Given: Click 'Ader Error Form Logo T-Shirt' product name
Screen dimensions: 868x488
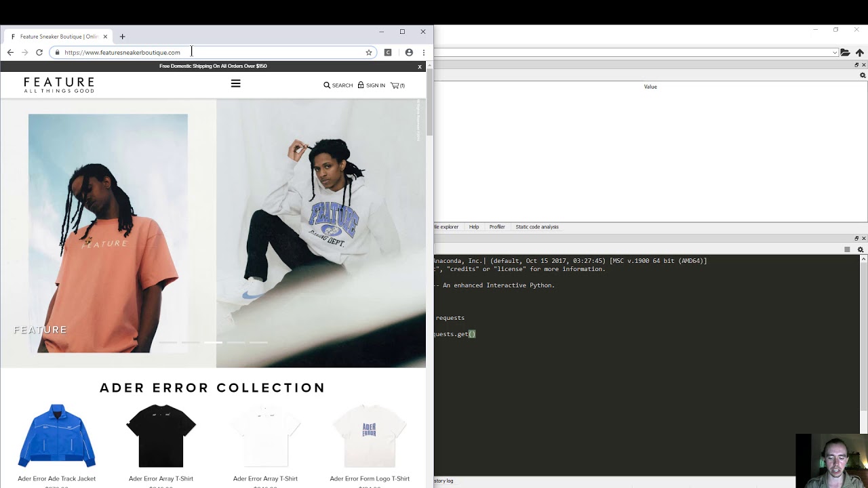Looking at the screenshot, I should [x=370, y=479].
